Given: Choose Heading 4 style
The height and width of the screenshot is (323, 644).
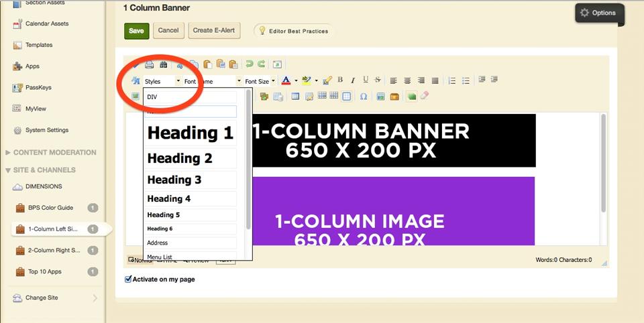Looking at the screenshot, I should pos(191,198).
